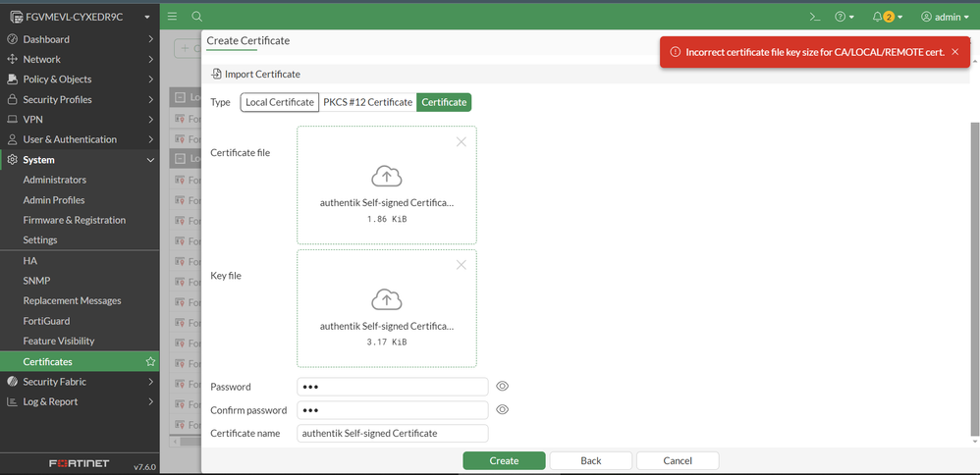Open the Dashboard menu

point(80,39)
